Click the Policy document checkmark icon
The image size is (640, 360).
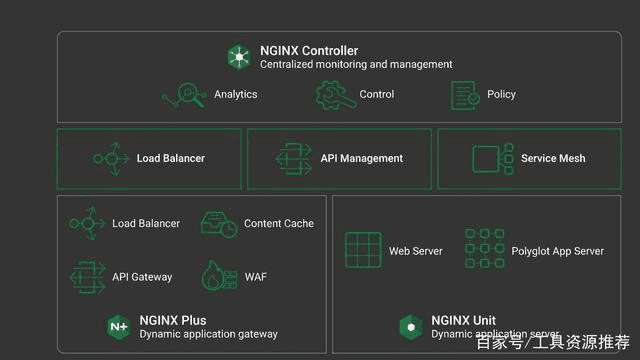point(465,95)
